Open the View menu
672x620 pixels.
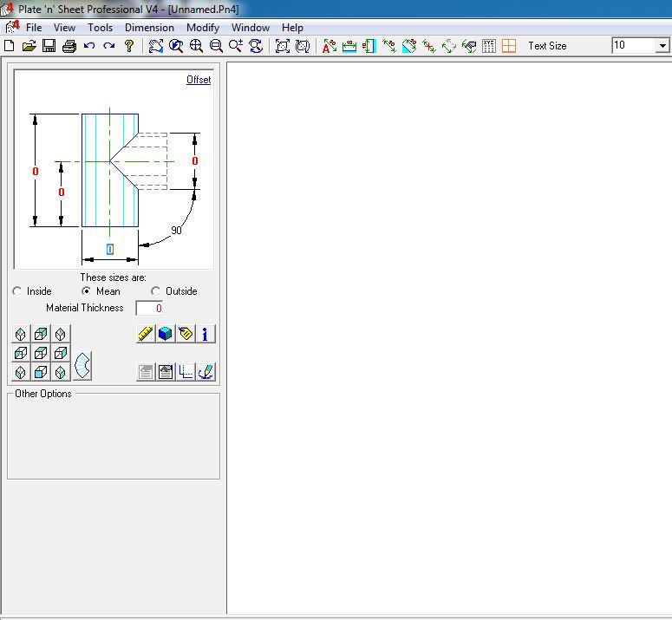coord(64,28)
